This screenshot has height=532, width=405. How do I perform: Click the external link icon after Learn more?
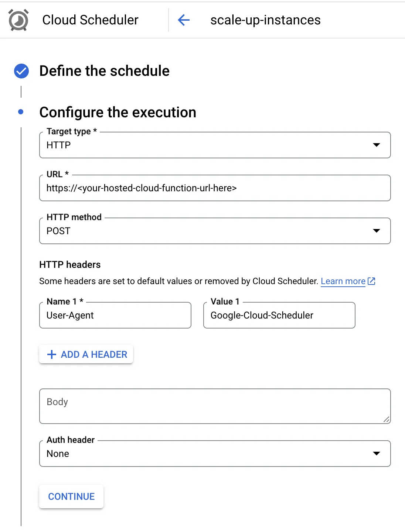click(x=371, y=281)
